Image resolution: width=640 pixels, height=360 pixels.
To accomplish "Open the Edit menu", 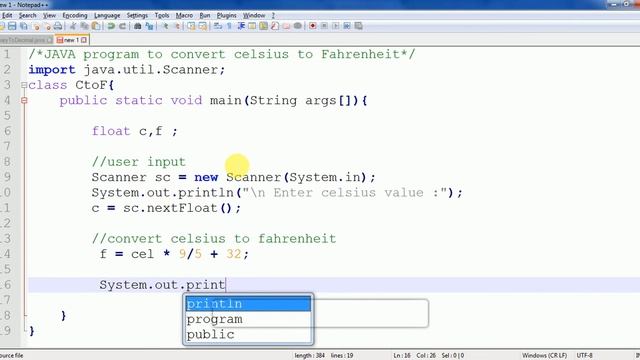I will [x=7, y=16].
